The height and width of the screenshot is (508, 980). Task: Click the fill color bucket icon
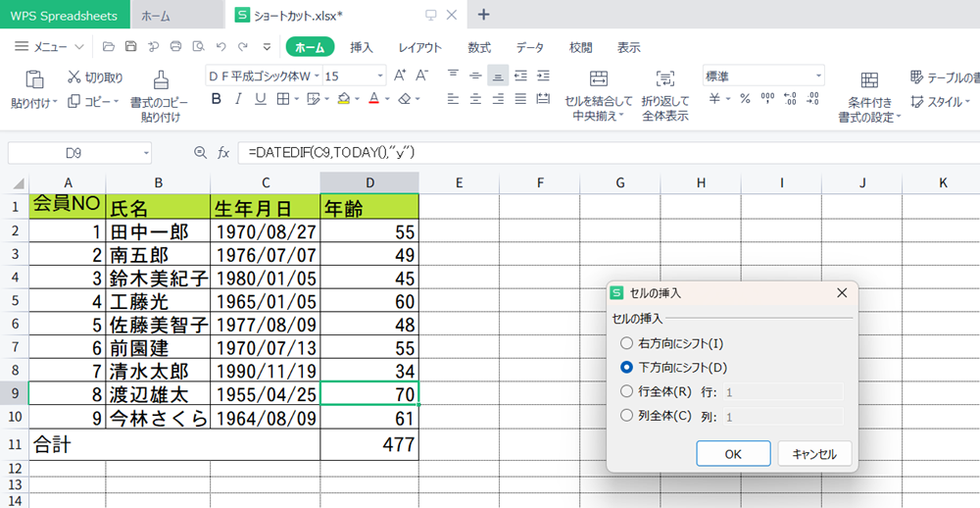(x=343, y=99)
